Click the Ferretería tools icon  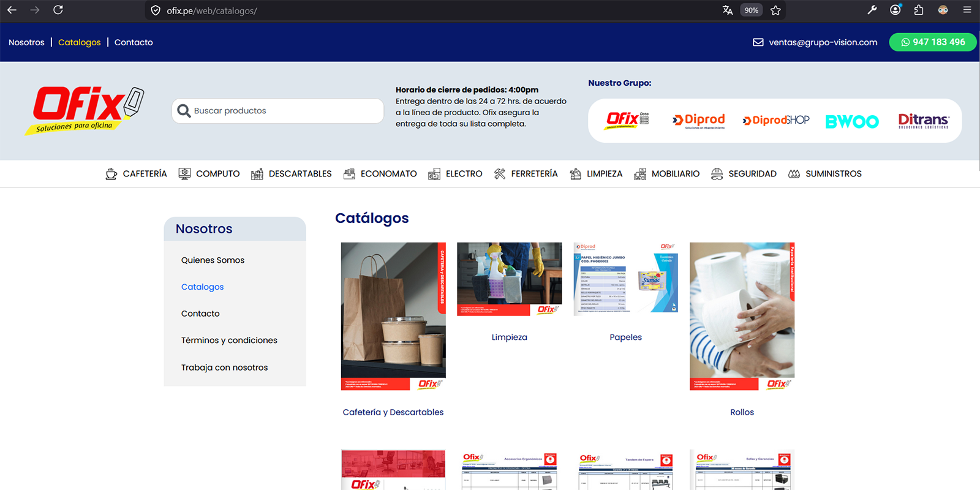(500, 174)
